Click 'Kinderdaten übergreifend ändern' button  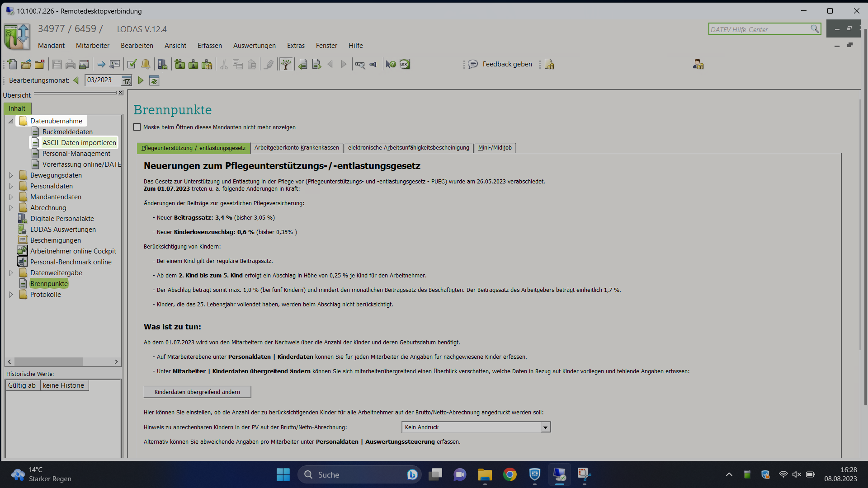coord(197,392)
